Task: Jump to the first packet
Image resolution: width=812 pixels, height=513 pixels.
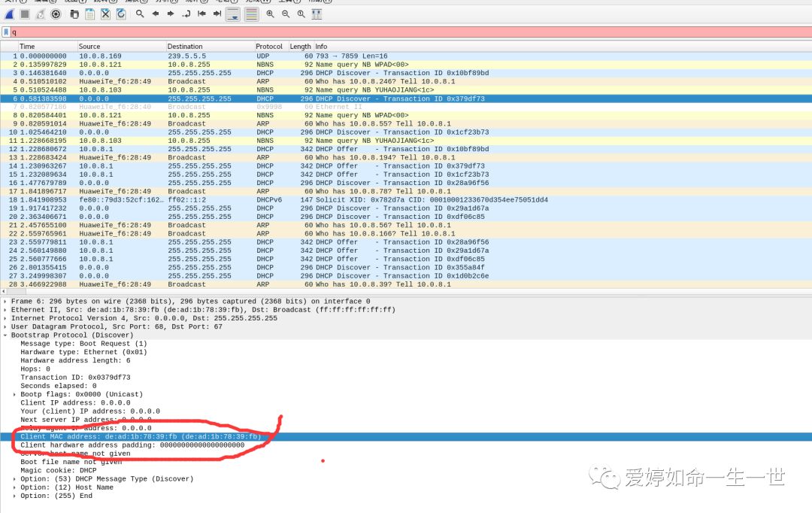Action: coord(201,14)
